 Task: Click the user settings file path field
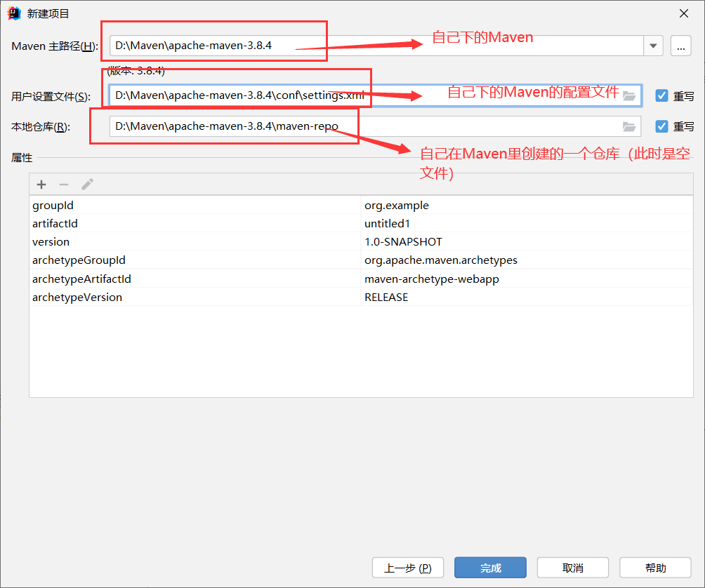point(376,95)
